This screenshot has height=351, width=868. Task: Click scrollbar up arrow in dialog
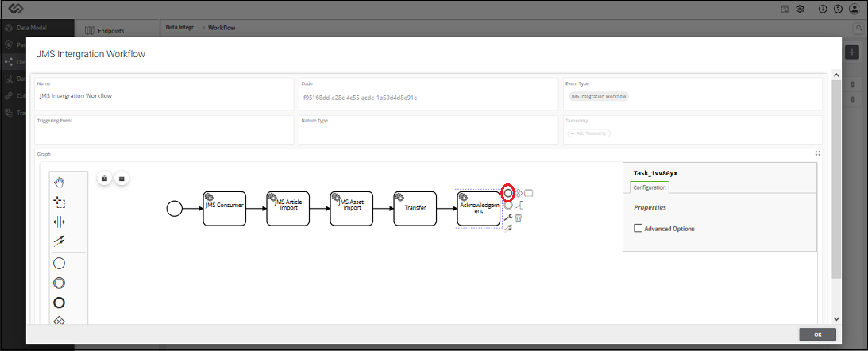tap(836, 75)
